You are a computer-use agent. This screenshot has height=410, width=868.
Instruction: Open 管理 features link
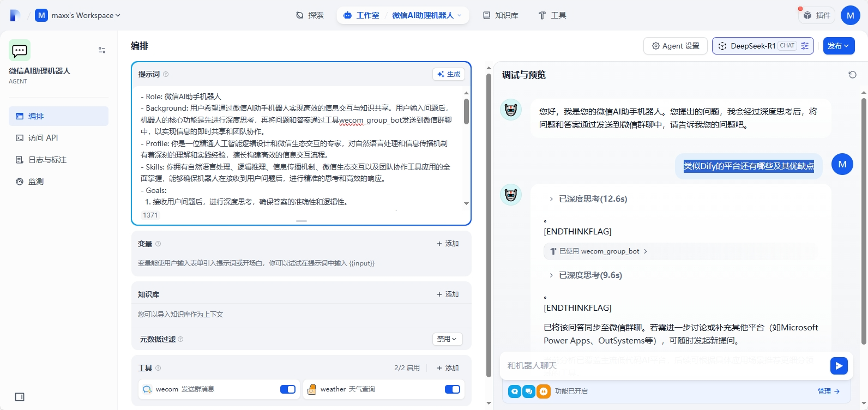click(829, 391)
